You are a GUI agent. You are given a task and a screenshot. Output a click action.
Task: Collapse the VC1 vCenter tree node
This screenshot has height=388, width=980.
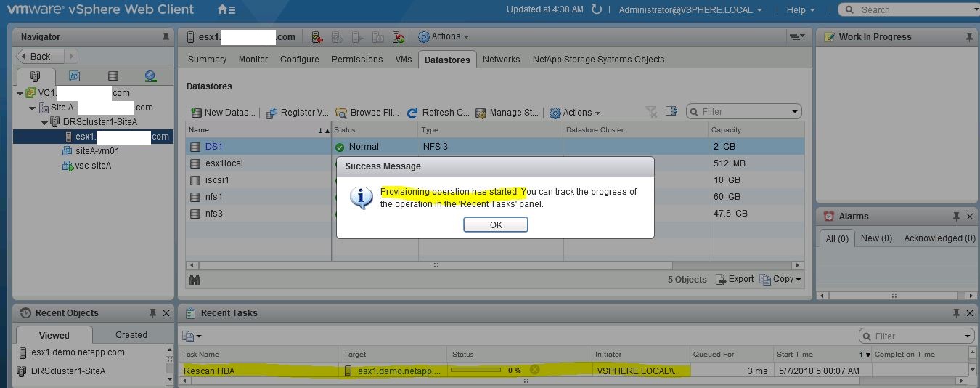(20, 93)
